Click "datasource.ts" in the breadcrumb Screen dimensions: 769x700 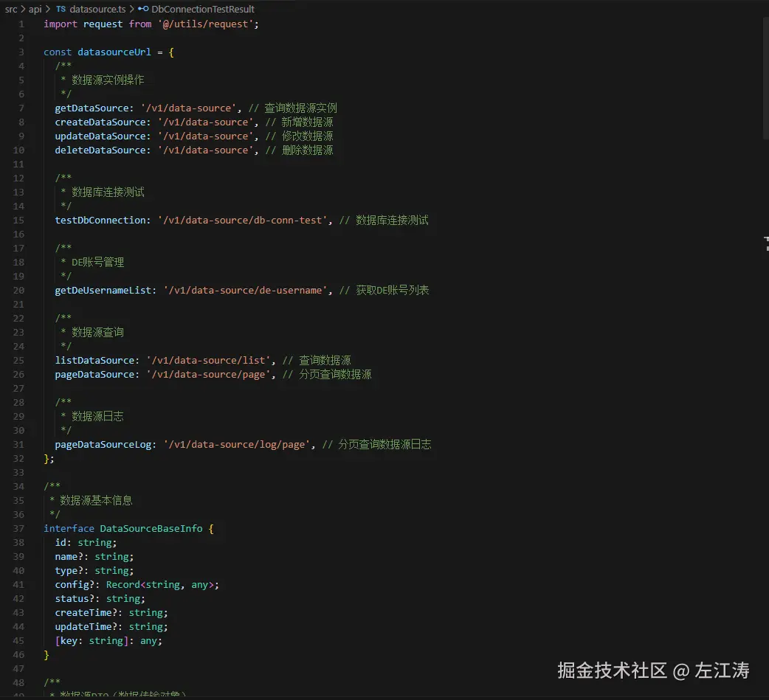coord(97,9)
